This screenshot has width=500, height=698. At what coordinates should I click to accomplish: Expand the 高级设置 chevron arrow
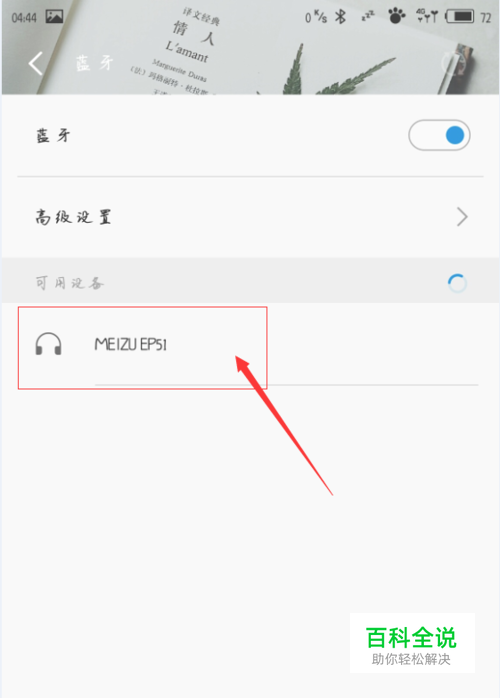(x=462, y=217)
